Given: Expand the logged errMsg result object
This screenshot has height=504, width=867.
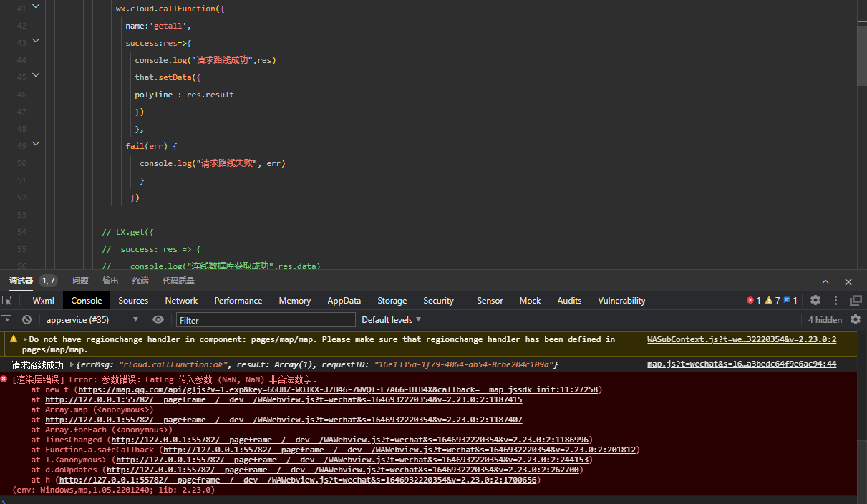Looking at the screenshot, I should click(71, 365).
